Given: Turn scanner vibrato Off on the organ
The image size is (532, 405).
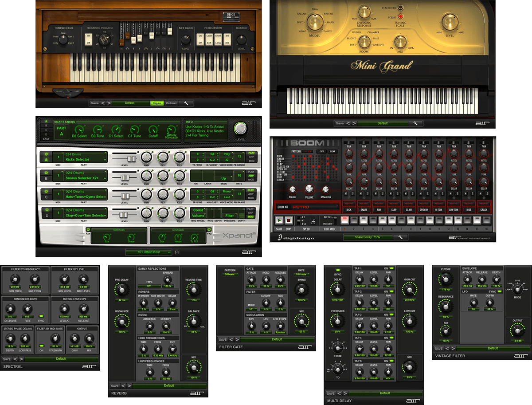Looking at the screenshot, I should click(89, 43).
